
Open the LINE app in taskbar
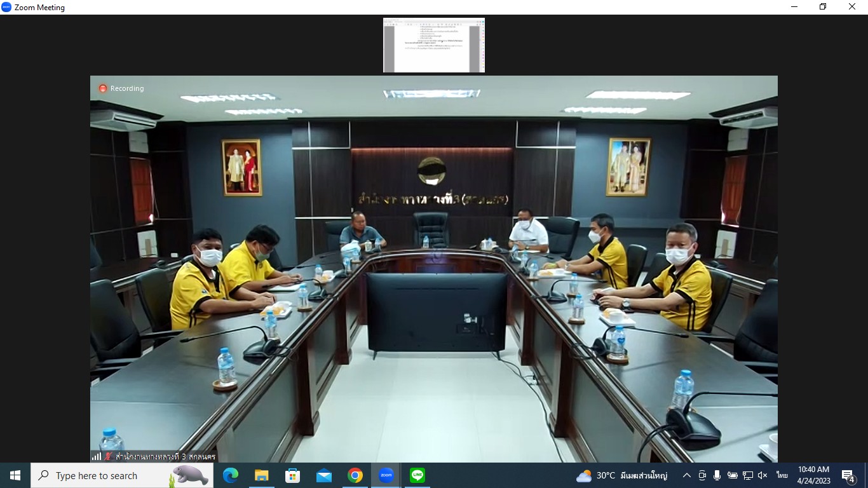click(417, 475)
